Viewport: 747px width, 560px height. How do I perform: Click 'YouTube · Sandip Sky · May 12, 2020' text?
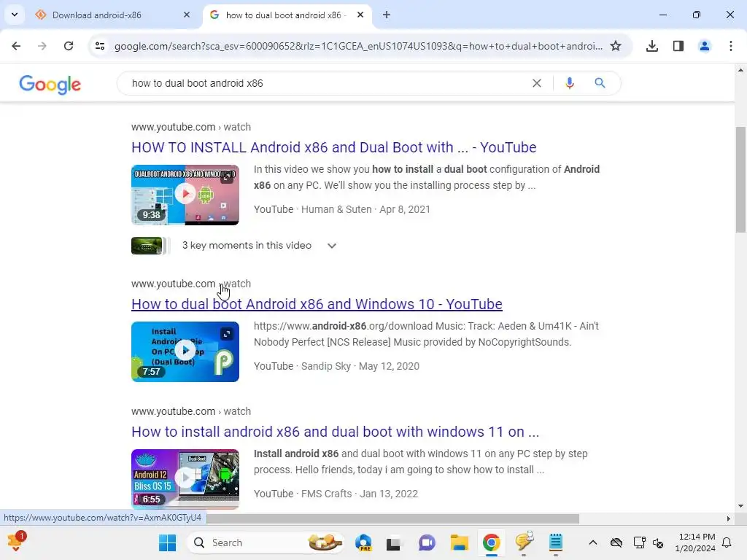[336, 366]
